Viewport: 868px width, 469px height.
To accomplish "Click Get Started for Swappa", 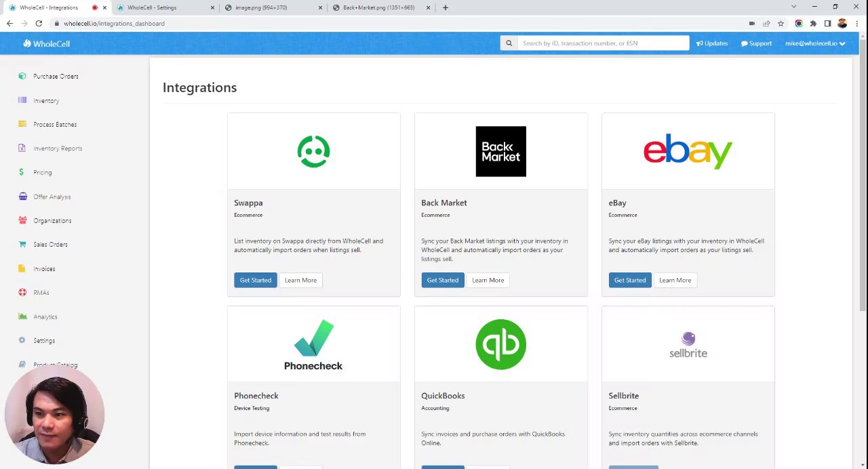I will coord(255,280).
